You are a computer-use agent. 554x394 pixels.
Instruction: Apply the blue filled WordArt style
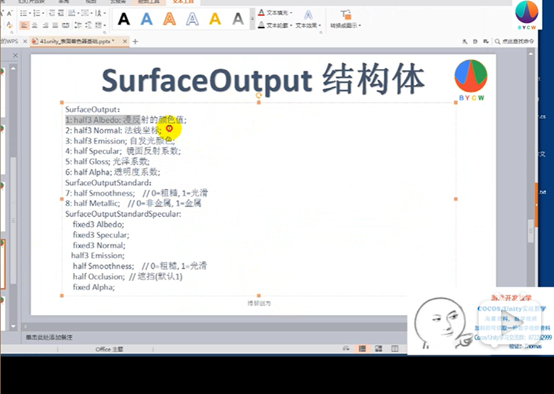[147, 19]
